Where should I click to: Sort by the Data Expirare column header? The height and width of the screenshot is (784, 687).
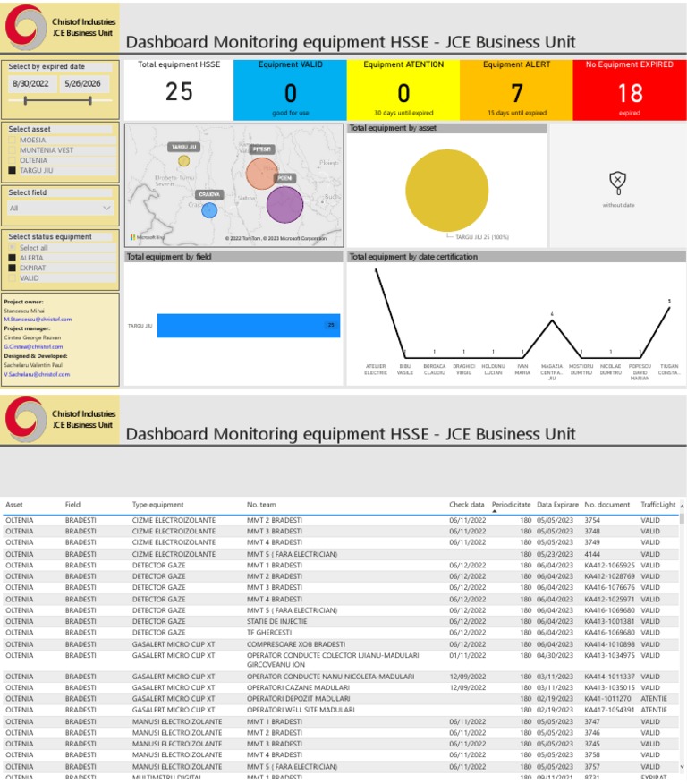(x=557, y=505)
